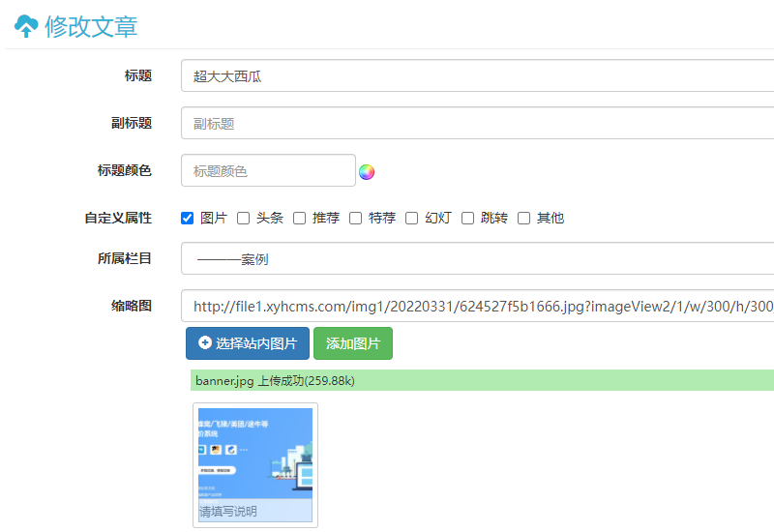
Task: Click the 选择站内图片 button
Action: 248,343
